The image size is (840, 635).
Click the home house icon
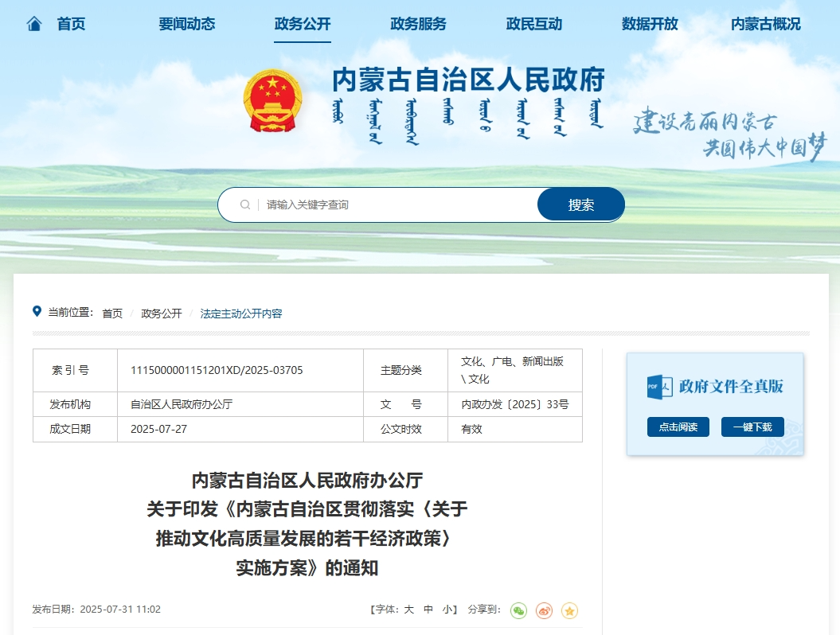click(x=34, y=24)
